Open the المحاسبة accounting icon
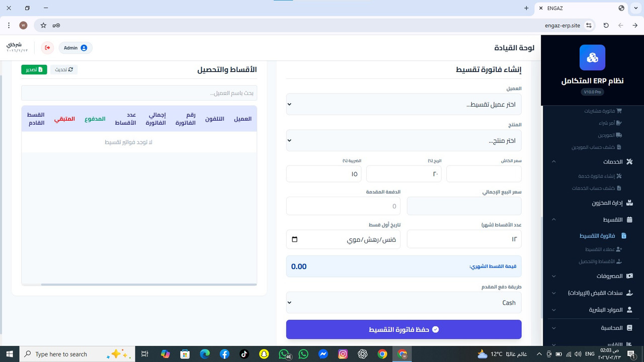Viewport: 644px width, 362px height. pyautogui.click(x=629, y=327)
